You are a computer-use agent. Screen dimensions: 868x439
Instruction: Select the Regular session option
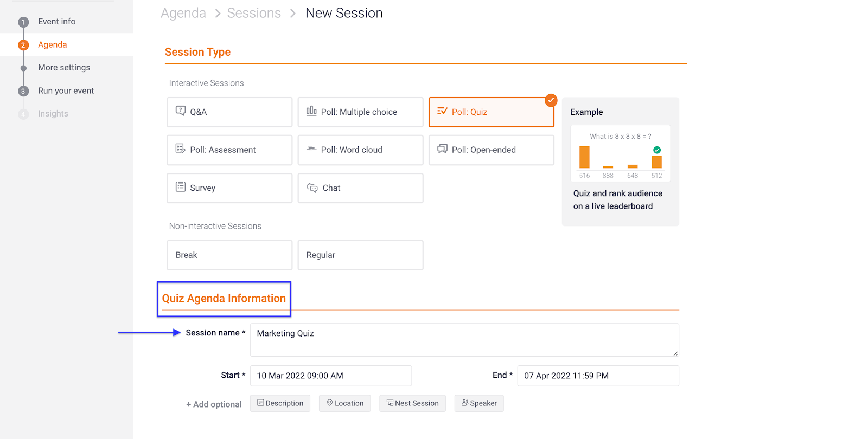point(360,255)
